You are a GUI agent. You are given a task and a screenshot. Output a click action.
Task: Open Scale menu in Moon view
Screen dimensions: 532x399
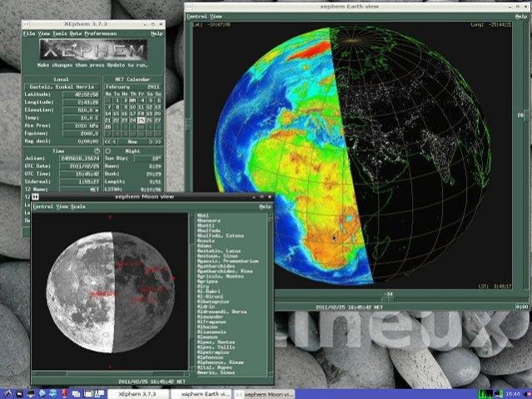(77, 206)
